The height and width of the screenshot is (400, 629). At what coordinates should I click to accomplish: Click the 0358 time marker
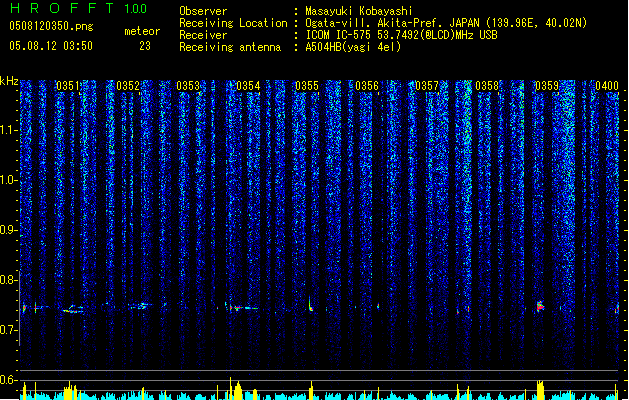click(x=487, y=86)
